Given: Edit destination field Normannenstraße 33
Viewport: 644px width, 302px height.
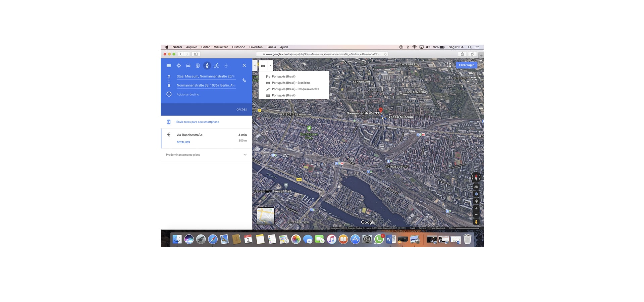Looking at the screenshot, I should [206, 86].
